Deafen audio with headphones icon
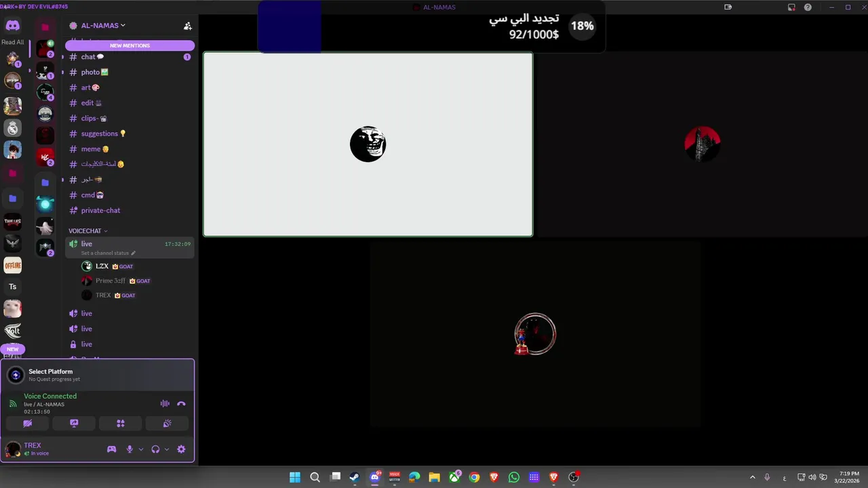The width and height of the screenshot is (868, 488). point(155,449)
